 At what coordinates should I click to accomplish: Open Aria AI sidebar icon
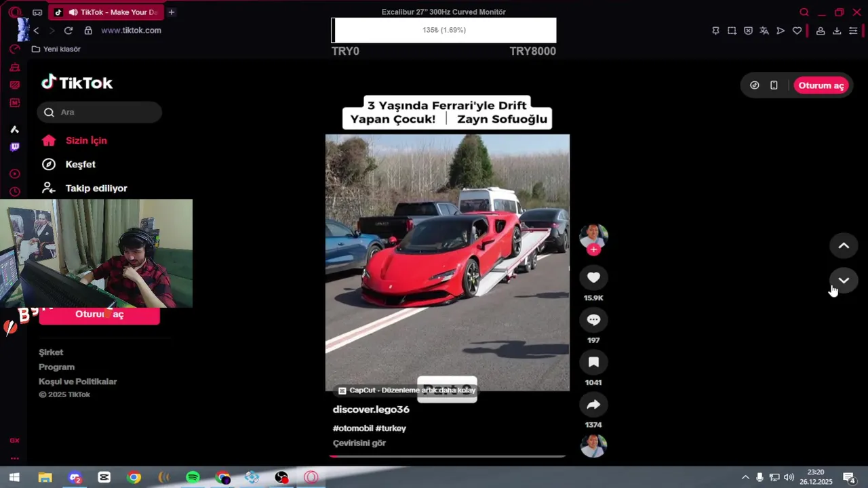coord(14,129)
